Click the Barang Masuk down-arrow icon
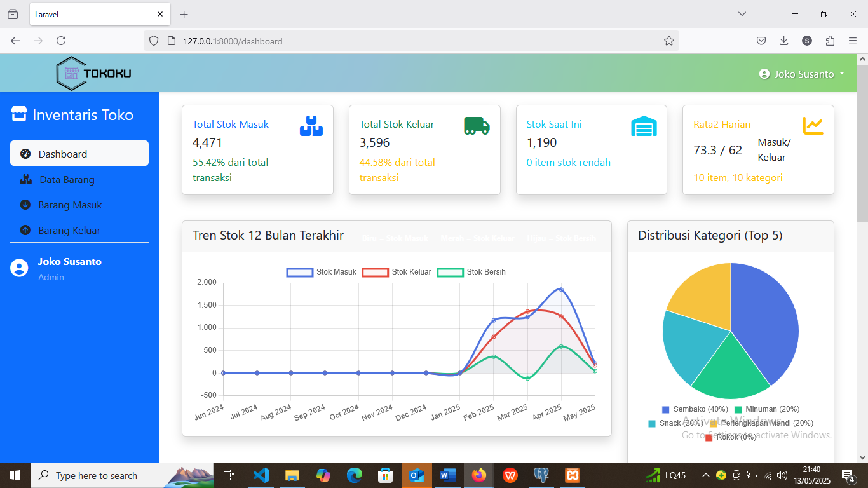Image resolution: width=868 pixels, height=488 pixels. [x=24, y=205]
